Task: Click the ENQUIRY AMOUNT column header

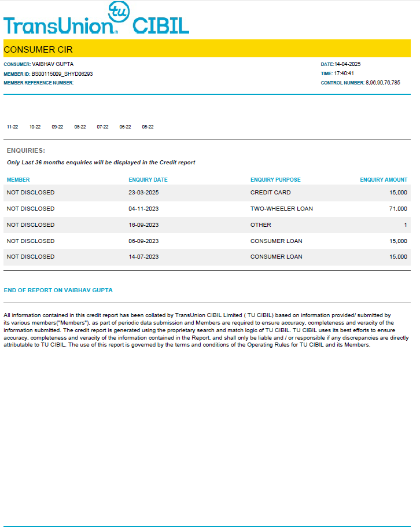Action: [384, 180]
